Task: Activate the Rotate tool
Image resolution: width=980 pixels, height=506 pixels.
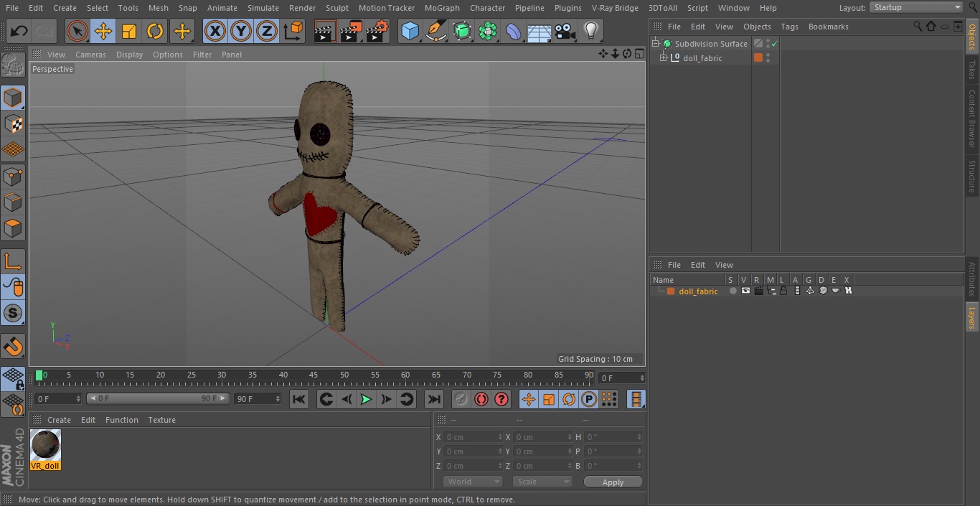Action: 155,31
